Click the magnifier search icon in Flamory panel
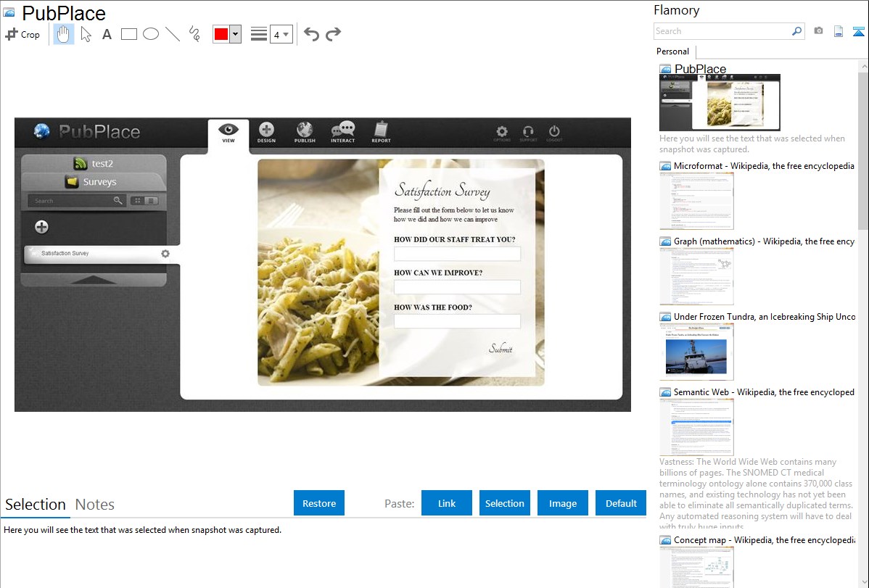869x588 pixels. pyautogui.click(x=797, y=31)
